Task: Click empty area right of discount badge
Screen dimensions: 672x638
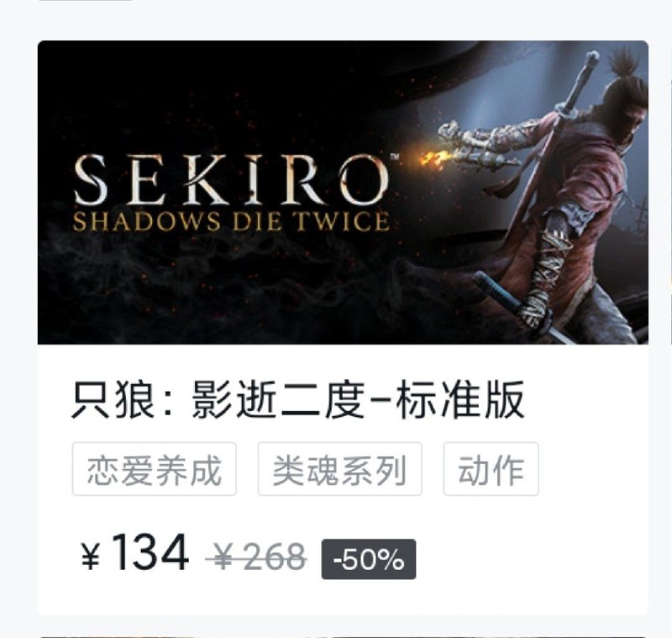Action: [x=532, y=560]
